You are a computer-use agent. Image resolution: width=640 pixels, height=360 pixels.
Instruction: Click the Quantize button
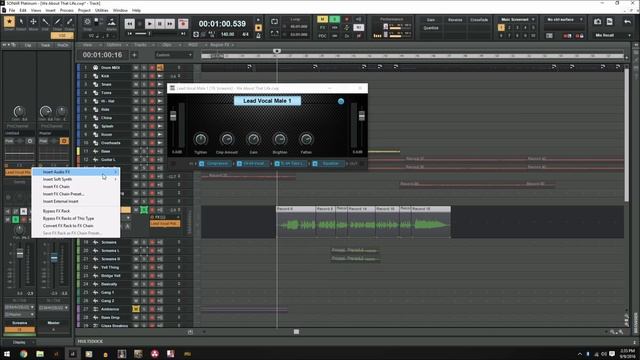click(431, 28)
